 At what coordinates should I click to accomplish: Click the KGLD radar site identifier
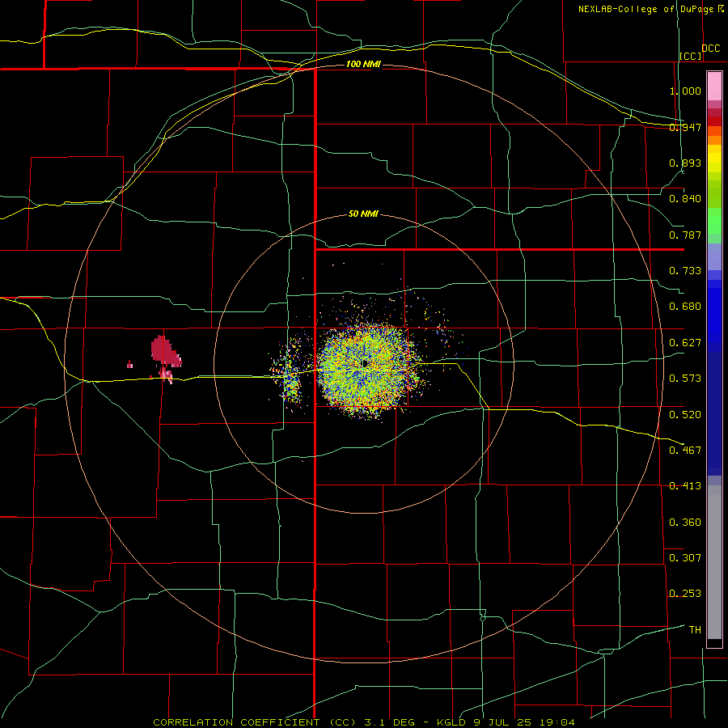point(451,722)
